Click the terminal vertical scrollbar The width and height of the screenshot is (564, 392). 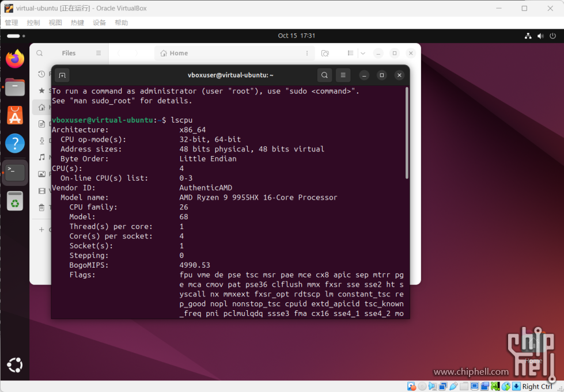click(407, 132)
